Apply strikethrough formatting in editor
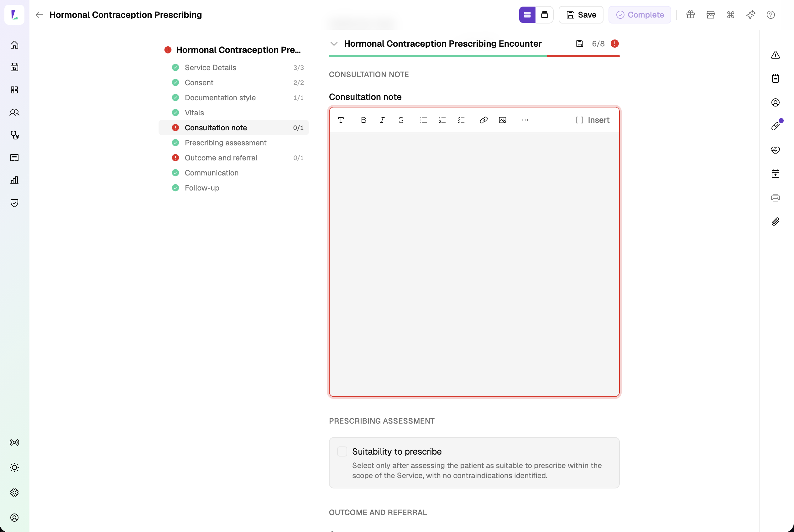The height and width of the screenshot is (532, 794). (x=401, y=120)
